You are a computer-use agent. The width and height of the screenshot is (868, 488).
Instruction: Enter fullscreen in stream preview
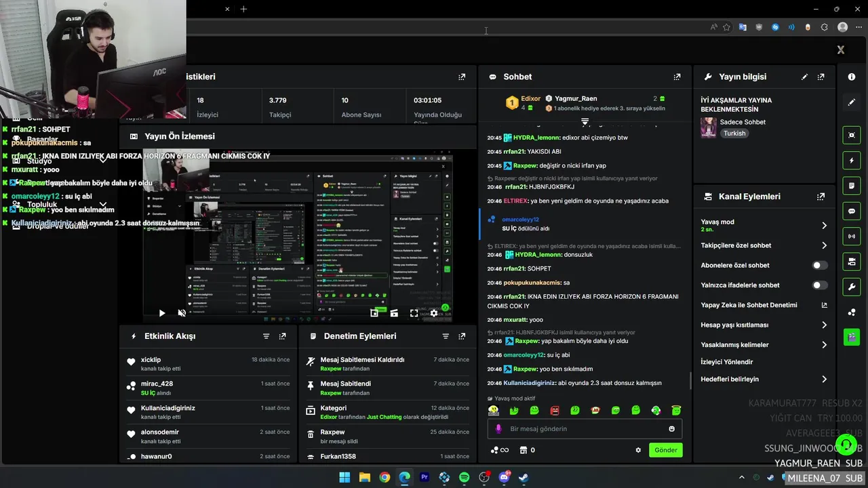click(x=414, y=313)
